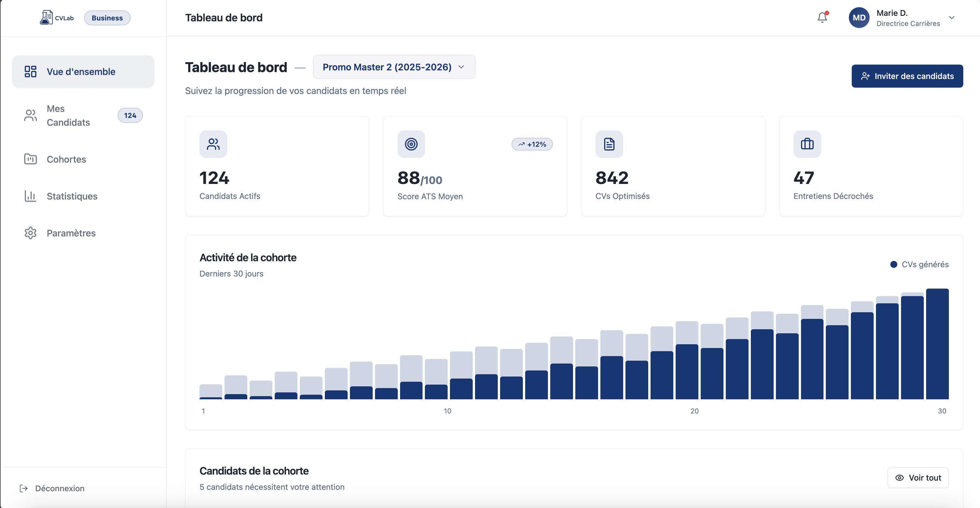Screen dimensions: 980x508
Task: Click Inviter des candidats button
Action: [907, 76]
